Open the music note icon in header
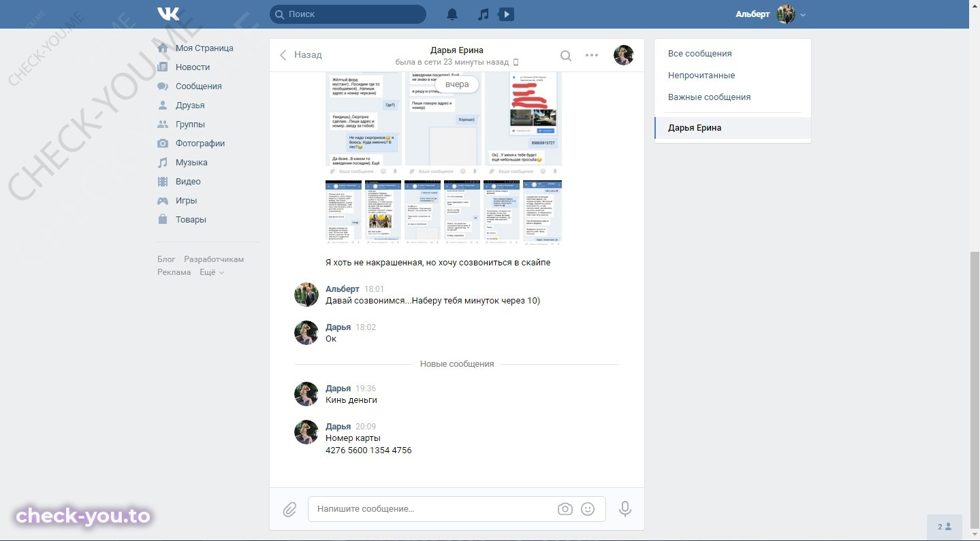This screenshot has height=541, width=980. (483, 14)
